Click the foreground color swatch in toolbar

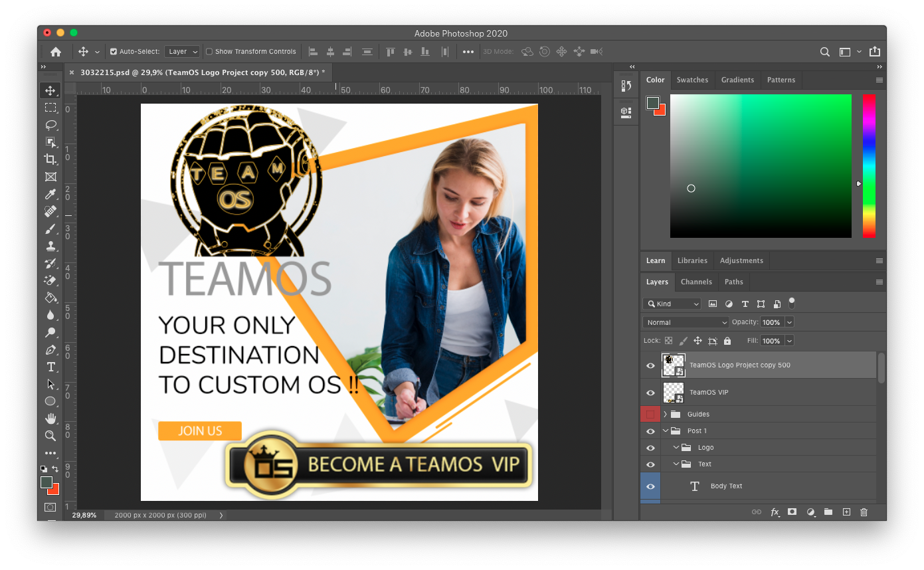pos(46,482)
